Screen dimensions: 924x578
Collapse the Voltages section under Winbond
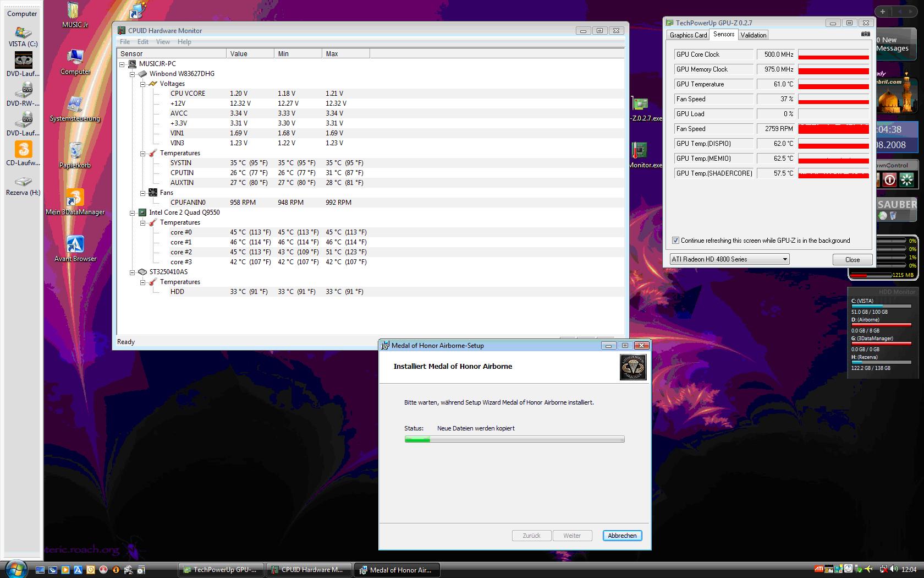142,84
